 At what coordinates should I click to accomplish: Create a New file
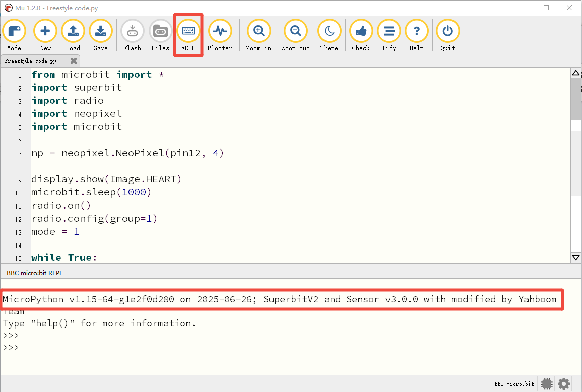tap(45, 35)
